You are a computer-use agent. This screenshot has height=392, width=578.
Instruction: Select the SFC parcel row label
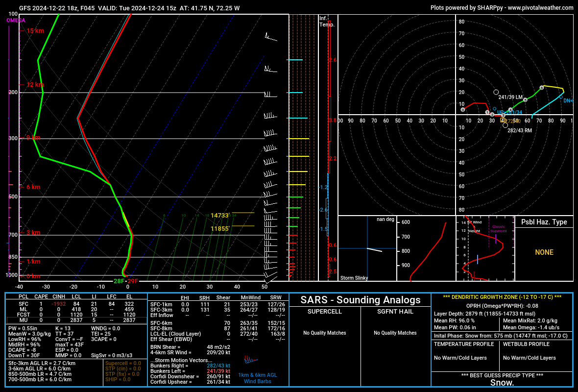click(23, 304)
